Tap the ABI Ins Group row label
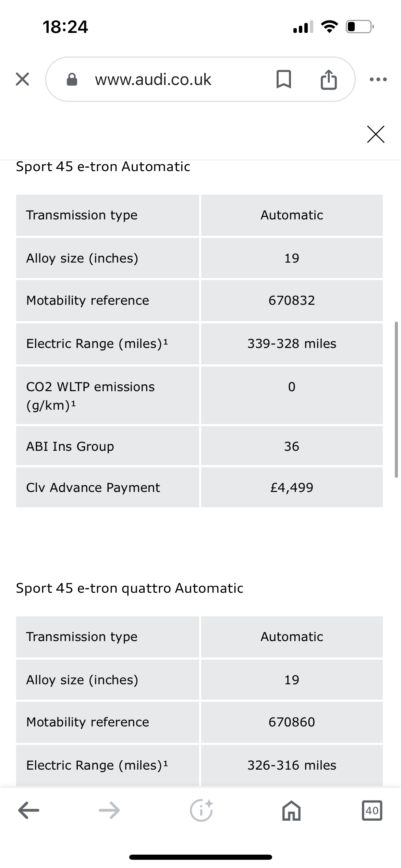401x868 pixels. pos(70,446)
